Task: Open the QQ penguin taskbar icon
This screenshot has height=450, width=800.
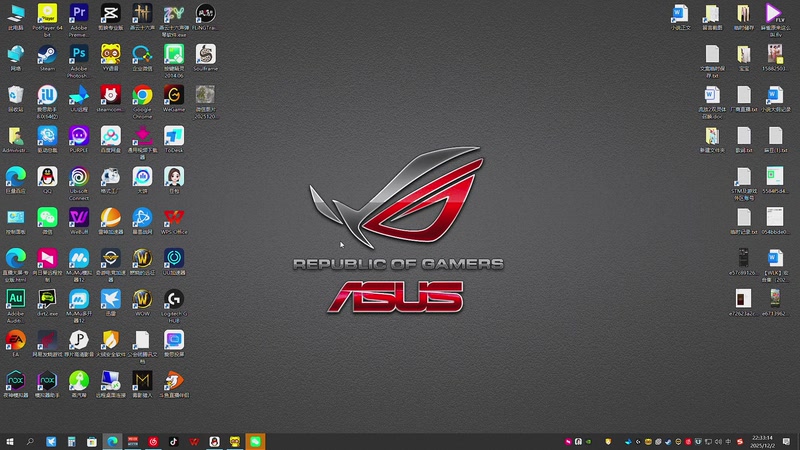Action: (214, 441)
